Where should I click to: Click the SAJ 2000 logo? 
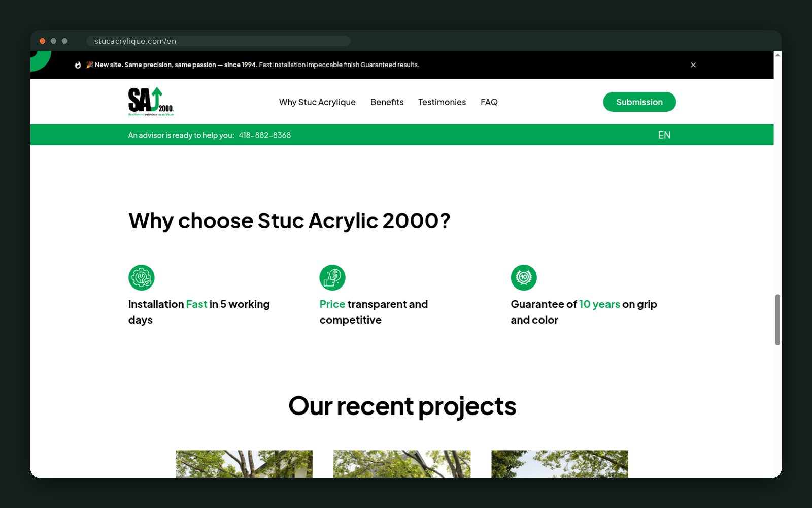click(x=151, y=102)
